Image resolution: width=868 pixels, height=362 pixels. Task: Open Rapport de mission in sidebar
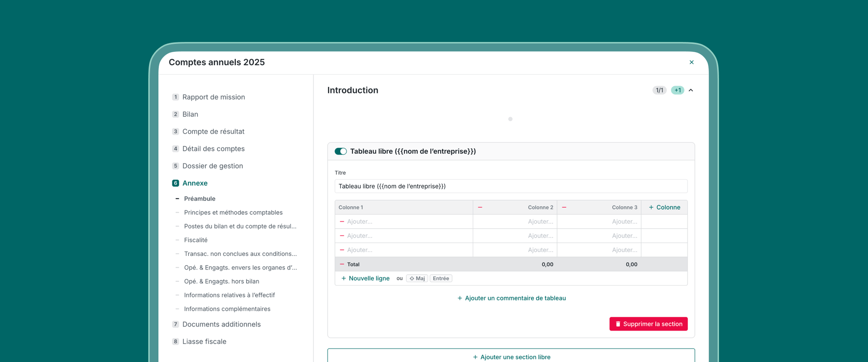213,97
